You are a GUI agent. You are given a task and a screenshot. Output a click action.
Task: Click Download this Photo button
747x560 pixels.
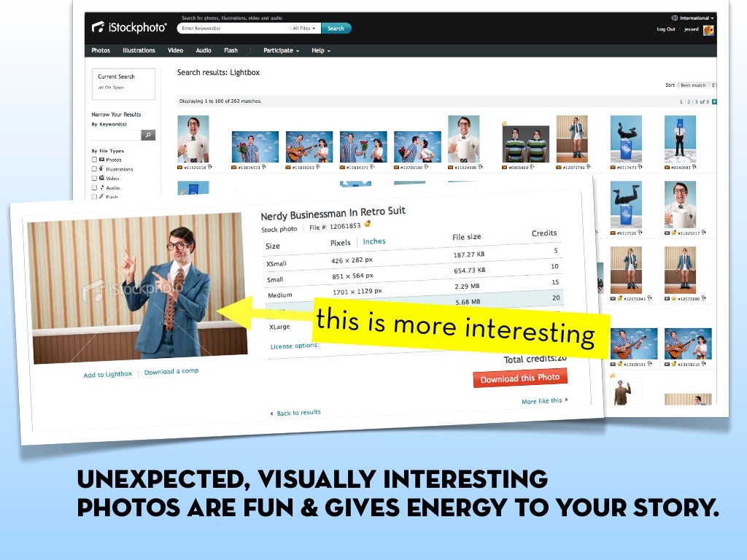click(x=519, y=378)
